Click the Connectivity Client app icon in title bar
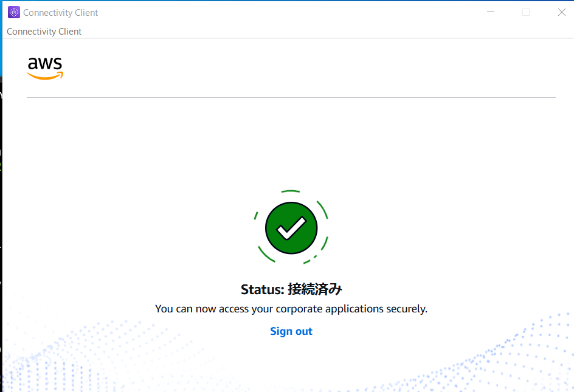The height and width of the screenshot is (392, 574). pos(13,12)
